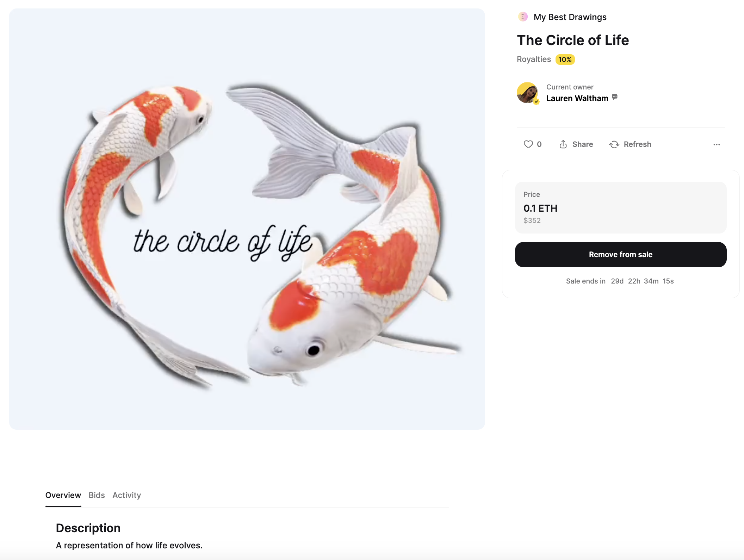The width and height of the screenshot is (744, 560).
Task: Click the My Best Drawings collection avatar
Action: tap(523, 17)
